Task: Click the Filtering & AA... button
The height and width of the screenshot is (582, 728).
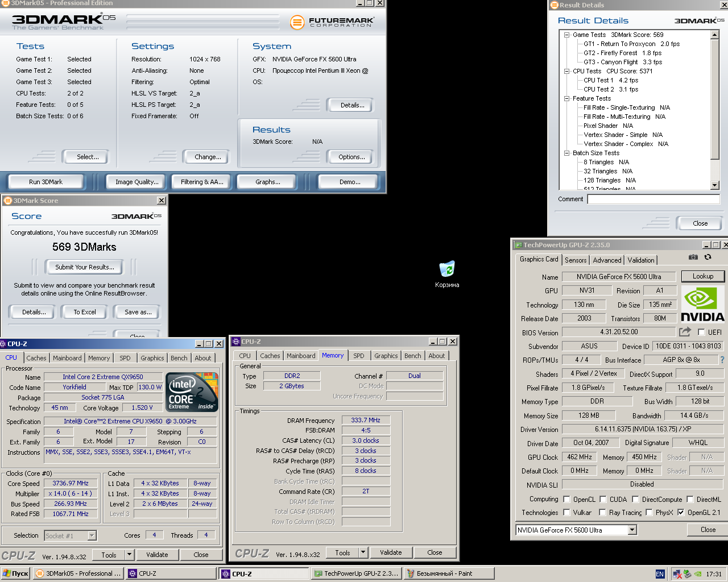Action: [x=201, y=182]
